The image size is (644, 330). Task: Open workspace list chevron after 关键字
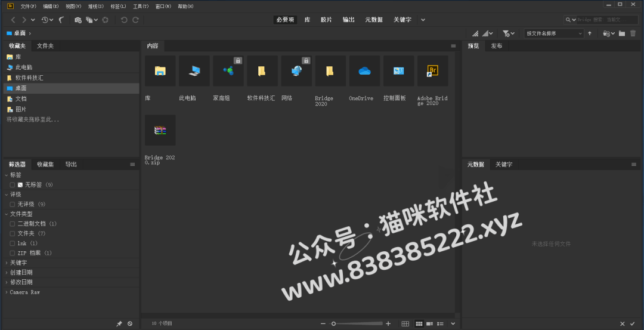point(423,20)
